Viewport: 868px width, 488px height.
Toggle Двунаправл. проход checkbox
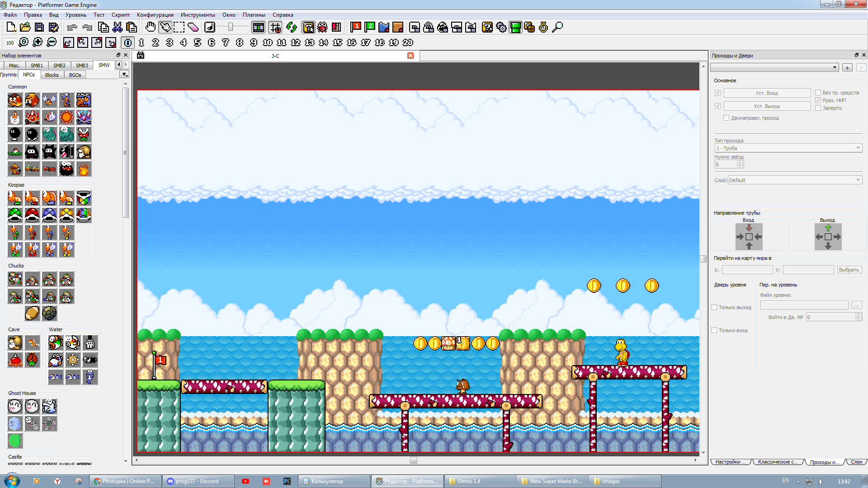click(x=726, y=118)
